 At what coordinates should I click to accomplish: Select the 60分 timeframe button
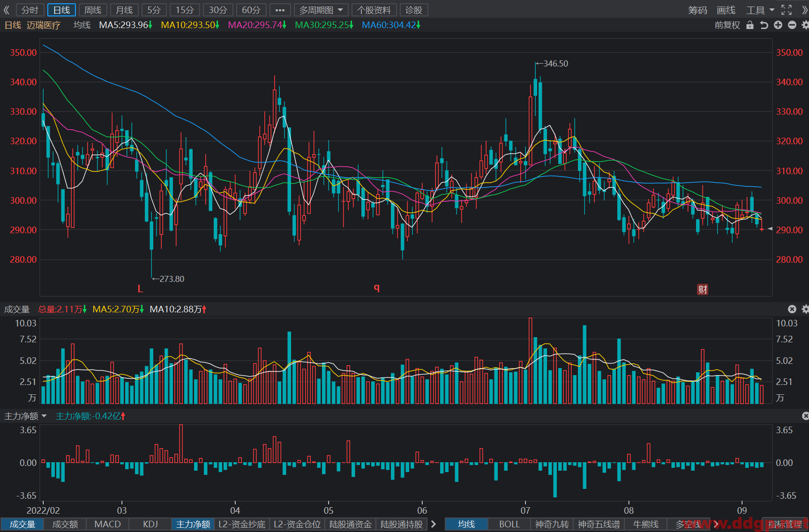pyautogui.click(x=251, y=10)
